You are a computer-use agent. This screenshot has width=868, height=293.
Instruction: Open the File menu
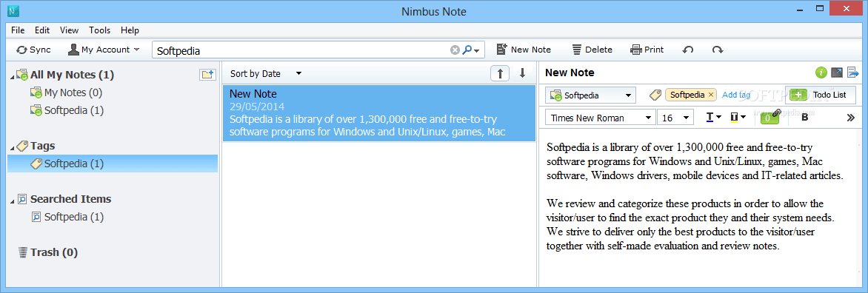[18, 30]
